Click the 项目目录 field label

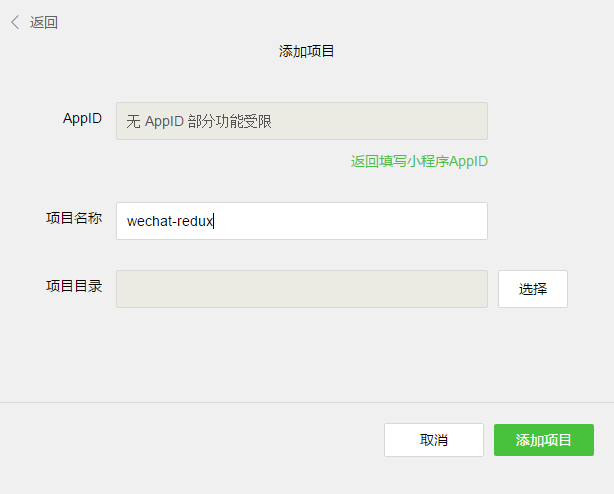click(x=74, y=287)
